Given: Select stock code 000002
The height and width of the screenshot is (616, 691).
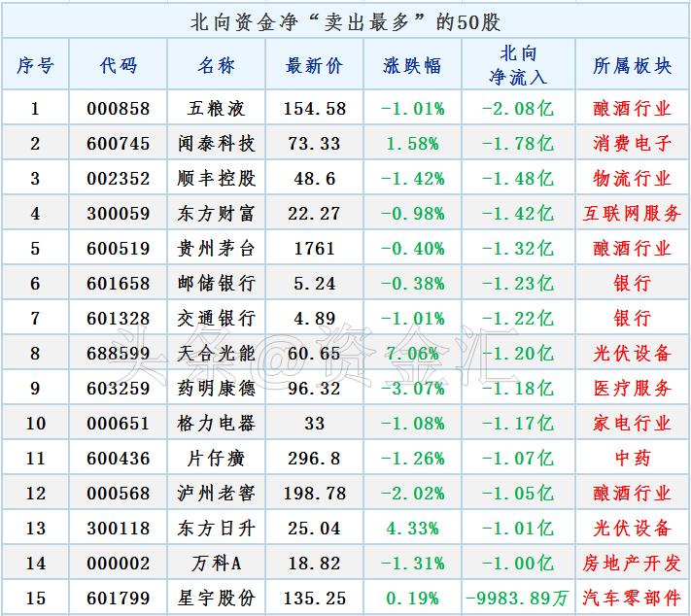Looking at the screenshot, I should pos(119,564).
